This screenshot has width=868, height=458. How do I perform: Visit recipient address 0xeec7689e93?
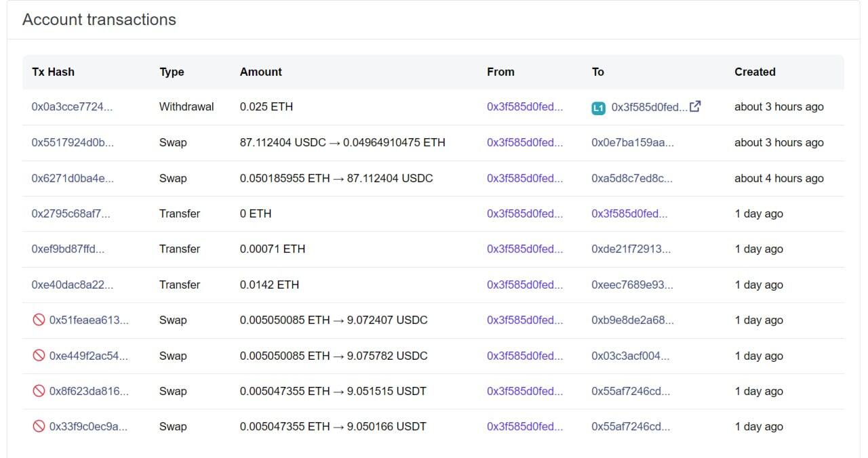point(632,285)
